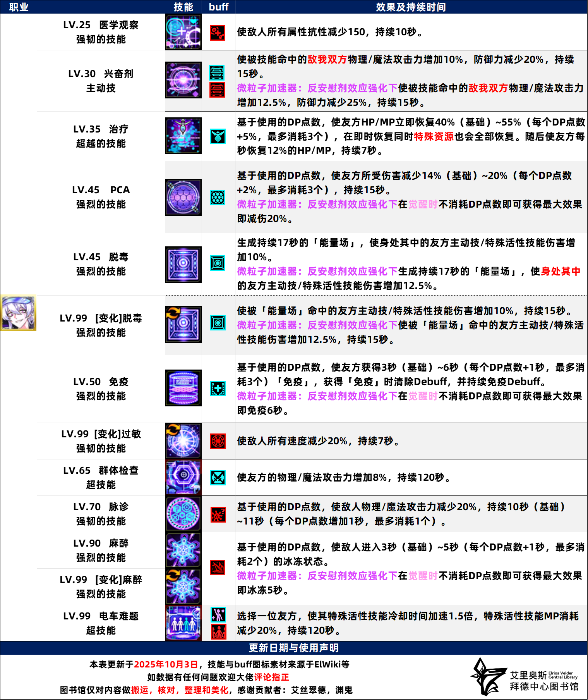
Task: Click the 效果及持续时间 column header
Action: pyautogui.click(x=411, y=7)
